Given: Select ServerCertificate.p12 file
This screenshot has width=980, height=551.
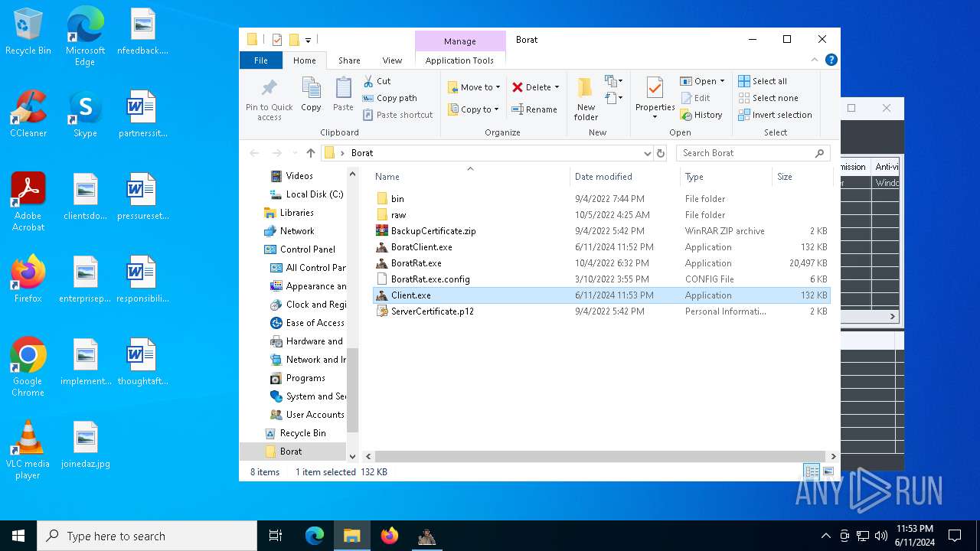Looking at the screenshot, I should point(601,311).
